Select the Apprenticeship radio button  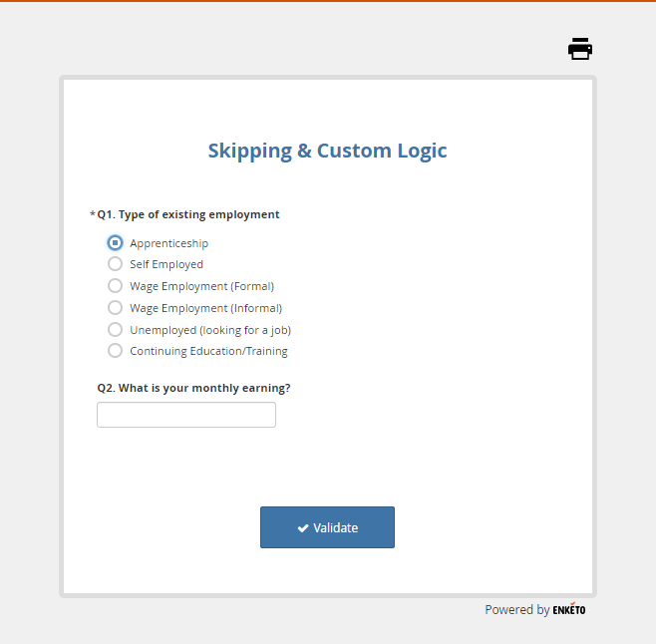[x=116, y=242]
